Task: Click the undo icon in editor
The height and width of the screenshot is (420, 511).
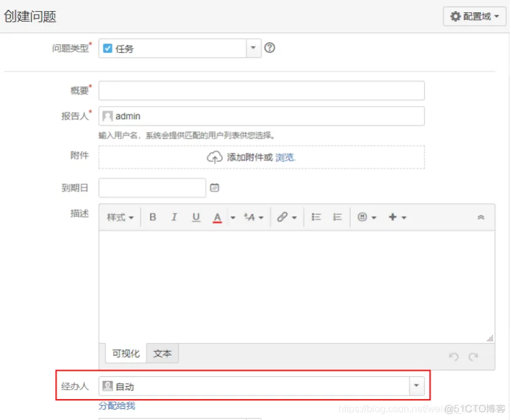Action: (x=454, y=357)
